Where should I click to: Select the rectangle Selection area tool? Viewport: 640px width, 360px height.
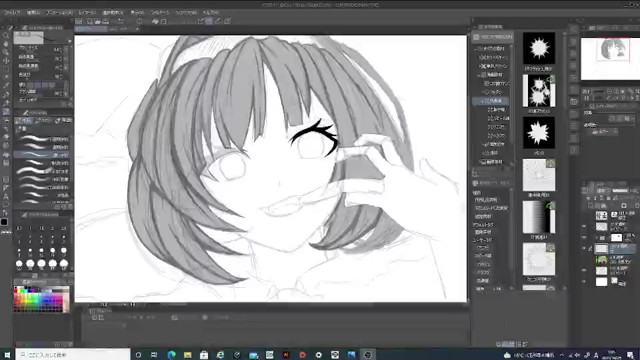(6, 69)
